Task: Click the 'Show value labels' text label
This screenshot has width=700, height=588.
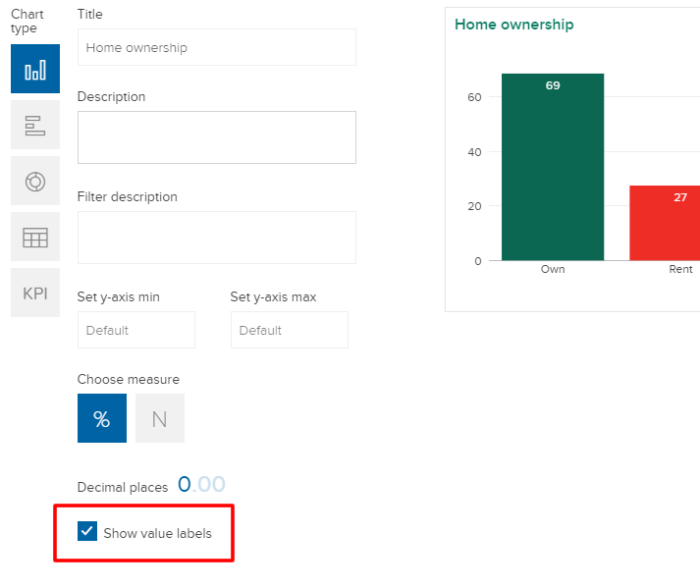Action: tap(157, 533)
